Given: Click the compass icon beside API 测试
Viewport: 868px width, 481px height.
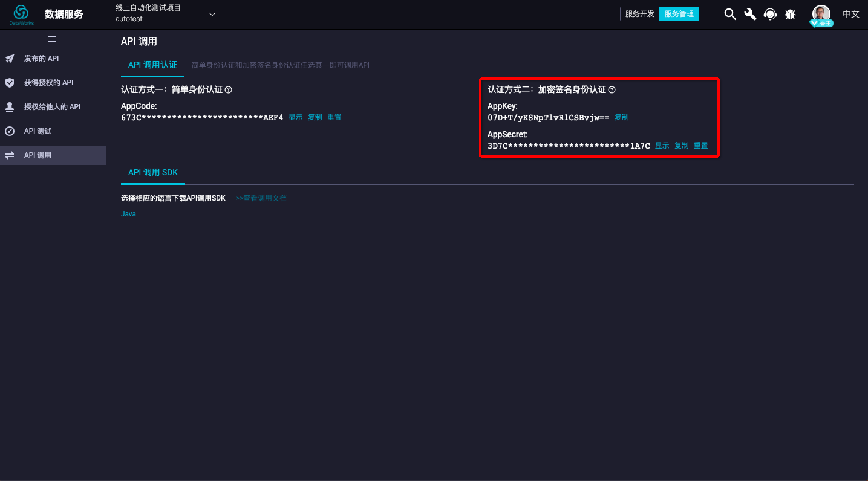Looking at the screenshot, I should pyautogui.click(x=10, y=131).
